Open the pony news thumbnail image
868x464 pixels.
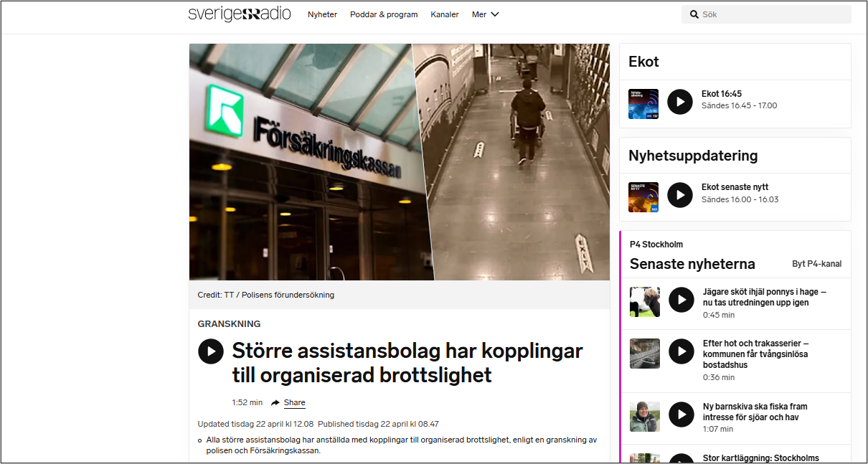[x=645, y=302]
